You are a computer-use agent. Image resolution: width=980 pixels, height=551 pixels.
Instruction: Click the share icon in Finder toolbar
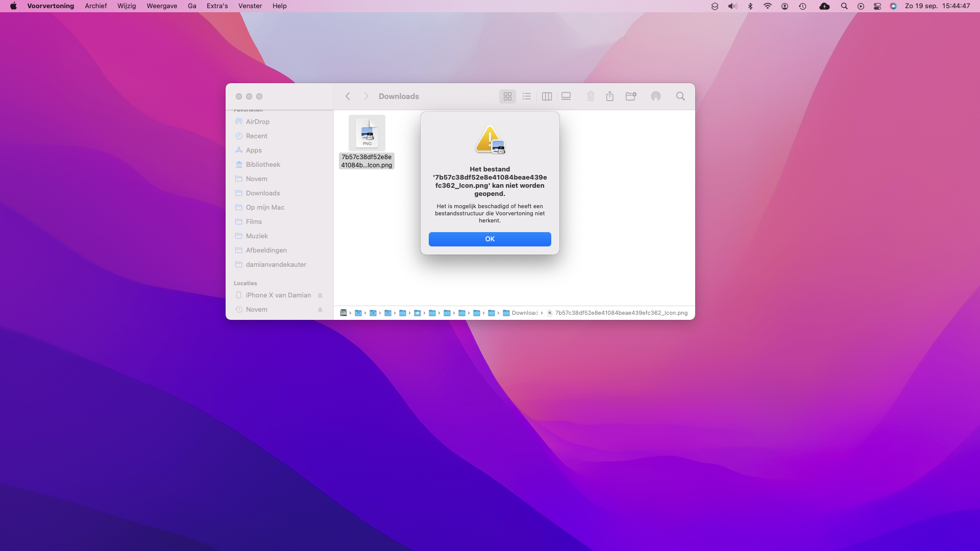pyautogui.click(x=610, y=96)
